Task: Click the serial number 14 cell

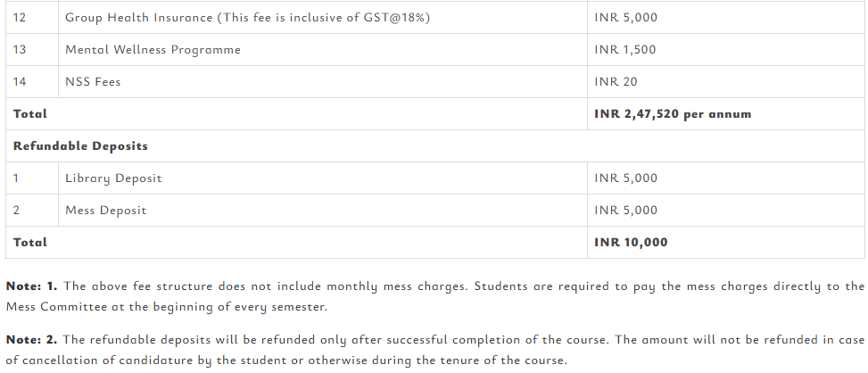Action: point(21,82)
